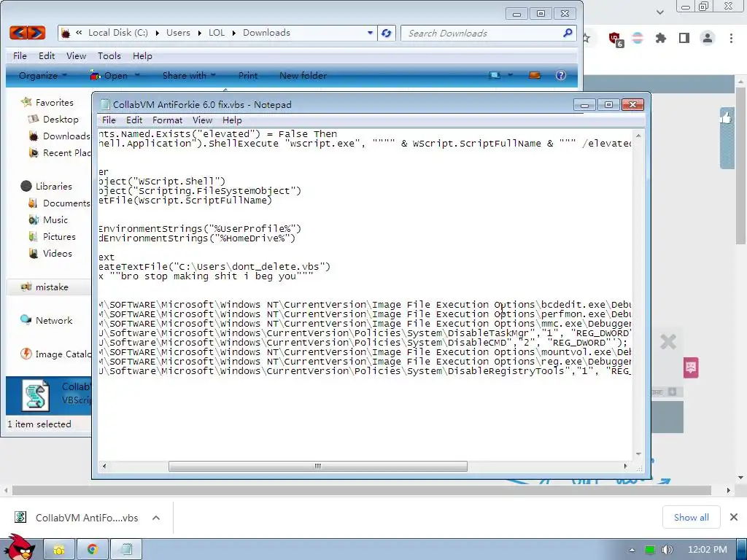Screen dimensions: 747x560
Task: Open the volume control in system tray
Action: (667, 550)
